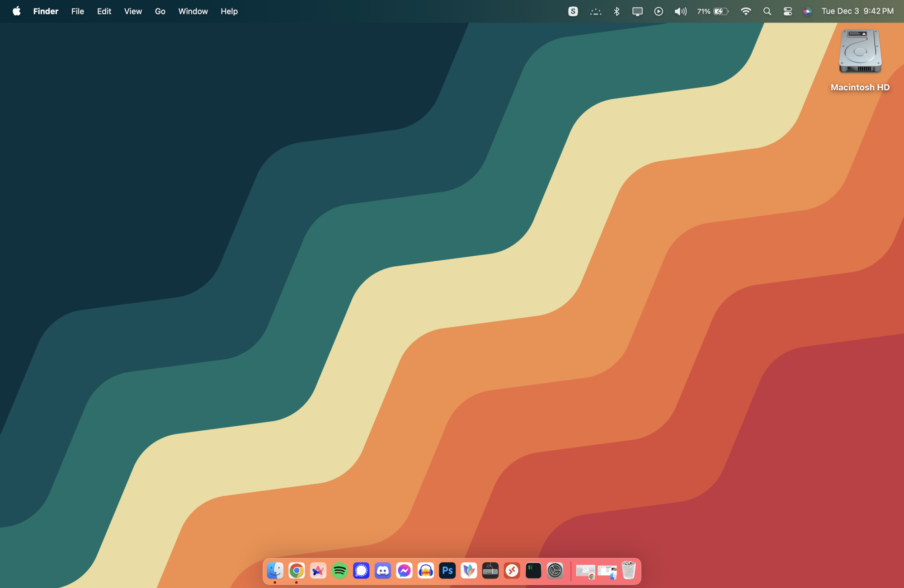Open the Window menu
The height and width of the screenshot is (588, 904).
click(x=193, y=11)
